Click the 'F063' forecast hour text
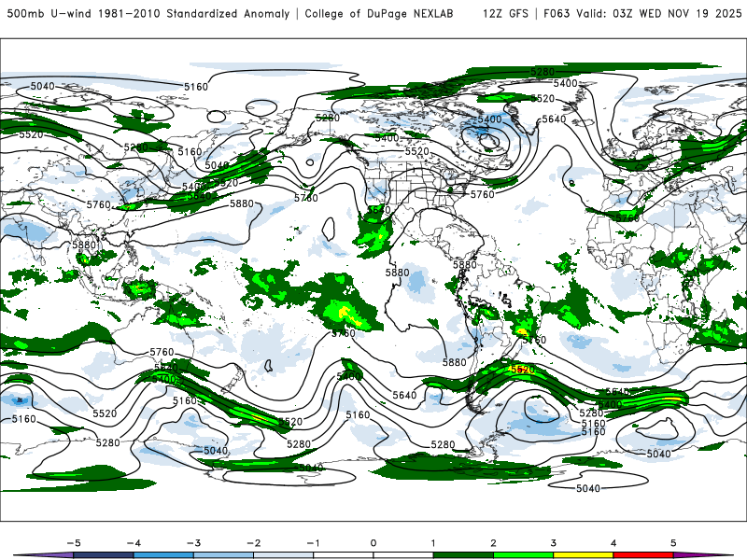The image size is (747, 560). tap(557, 13)
